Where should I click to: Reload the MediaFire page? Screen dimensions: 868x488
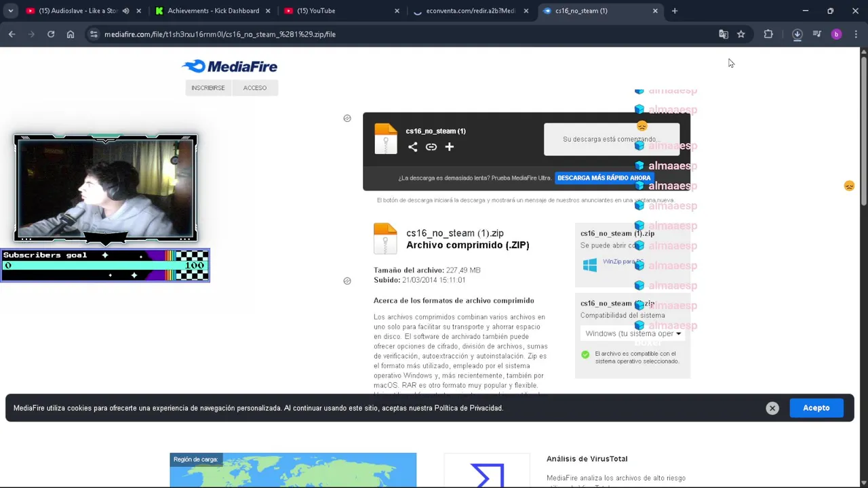[x=51, y=34]
